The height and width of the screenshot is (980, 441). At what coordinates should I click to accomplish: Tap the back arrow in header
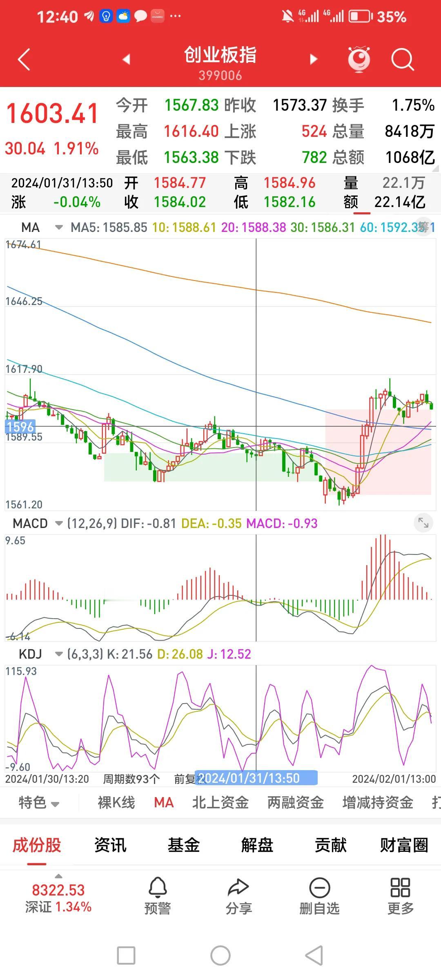(24, 60)
